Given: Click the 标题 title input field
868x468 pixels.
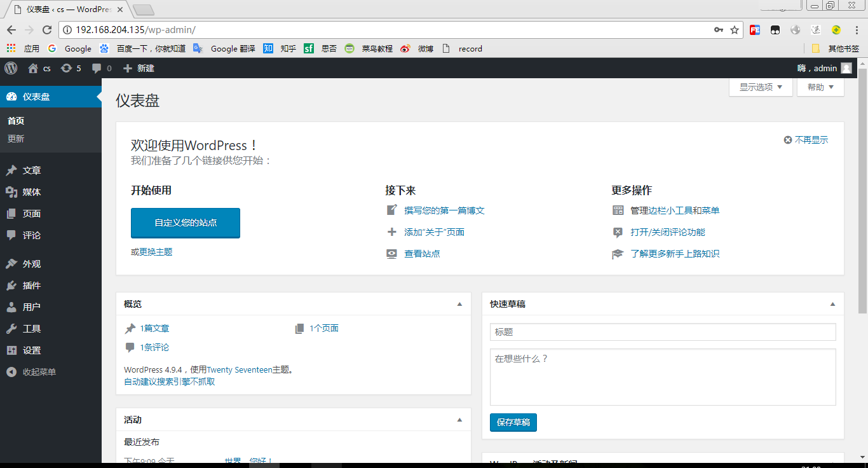Looking at the screenshot, I should coord(662,331).
